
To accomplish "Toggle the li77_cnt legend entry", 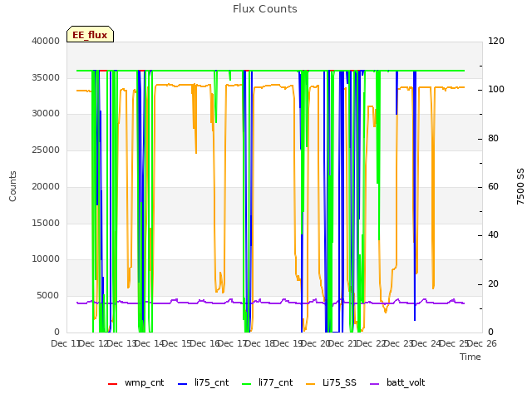I will pos(268,382).
